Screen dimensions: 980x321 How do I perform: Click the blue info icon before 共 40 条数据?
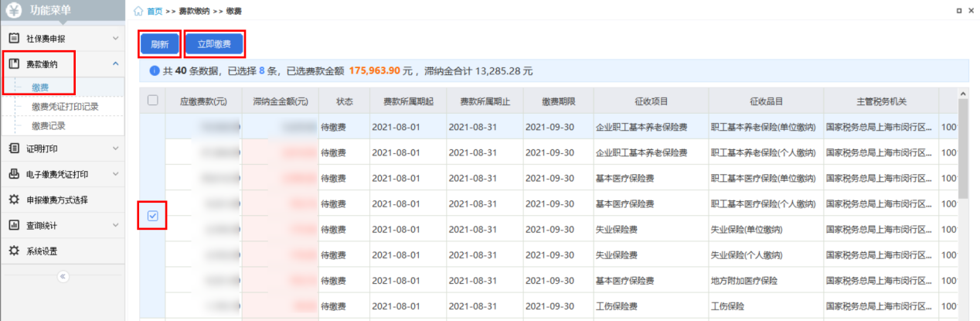pyautogui.click(x=155, y=71)
